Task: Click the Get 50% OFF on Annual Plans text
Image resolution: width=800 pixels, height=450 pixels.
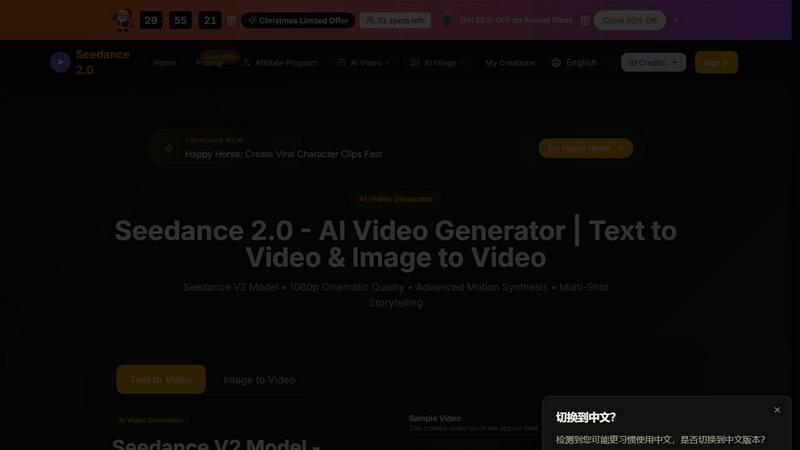Action: tap(516, 20)
